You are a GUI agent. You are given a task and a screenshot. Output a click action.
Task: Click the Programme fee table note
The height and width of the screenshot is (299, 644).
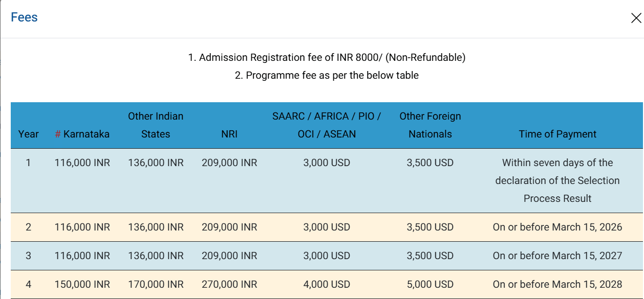tap(327, 76)
